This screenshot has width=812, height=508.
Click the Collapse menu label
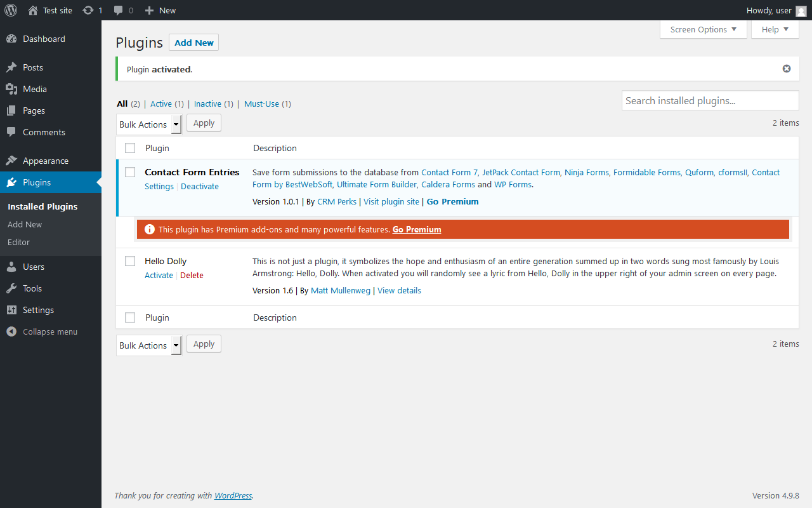click(50, 331)
